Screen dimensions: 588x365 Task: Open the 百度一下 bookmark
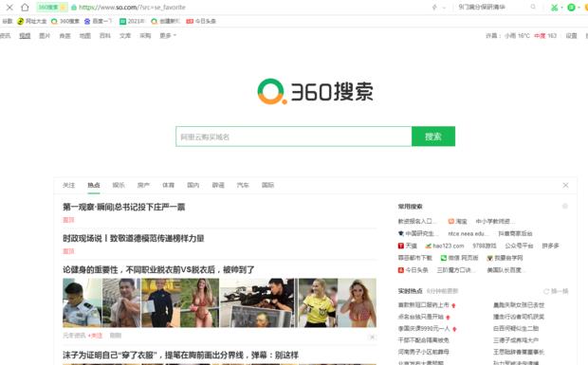click(99, 21)
